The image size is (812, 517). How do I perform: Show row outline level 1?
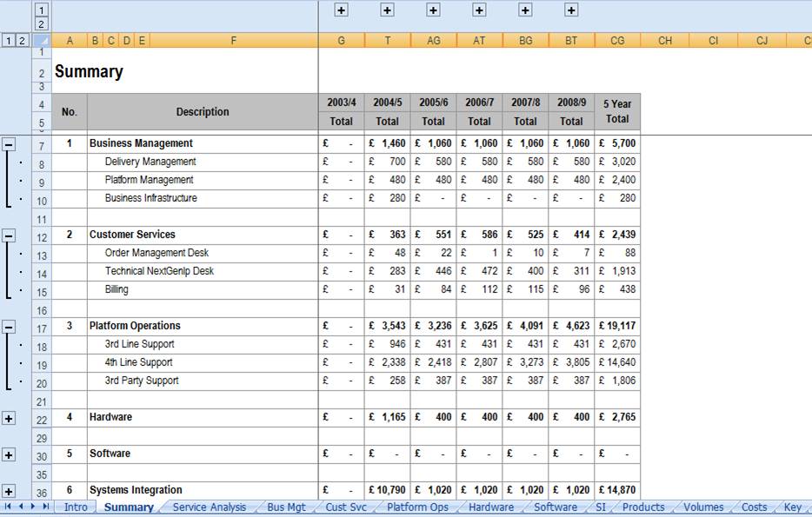tap(9, 40)
